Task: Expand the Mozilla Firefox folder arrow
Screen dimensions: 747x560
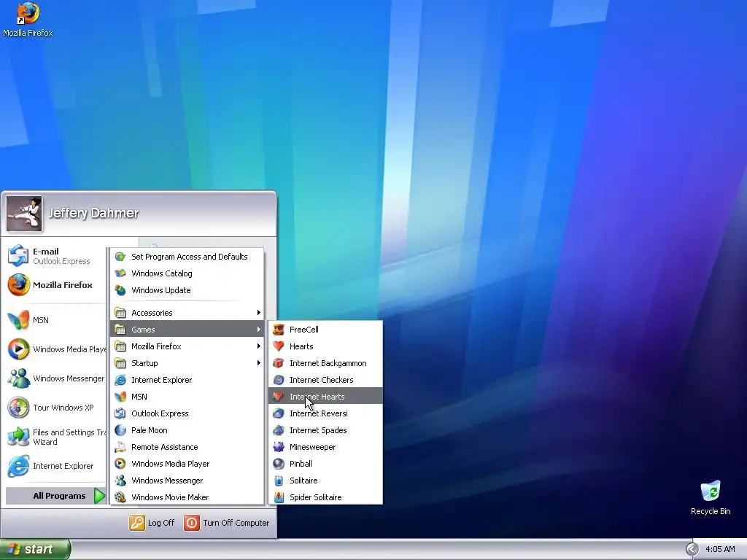Action: 259,346
